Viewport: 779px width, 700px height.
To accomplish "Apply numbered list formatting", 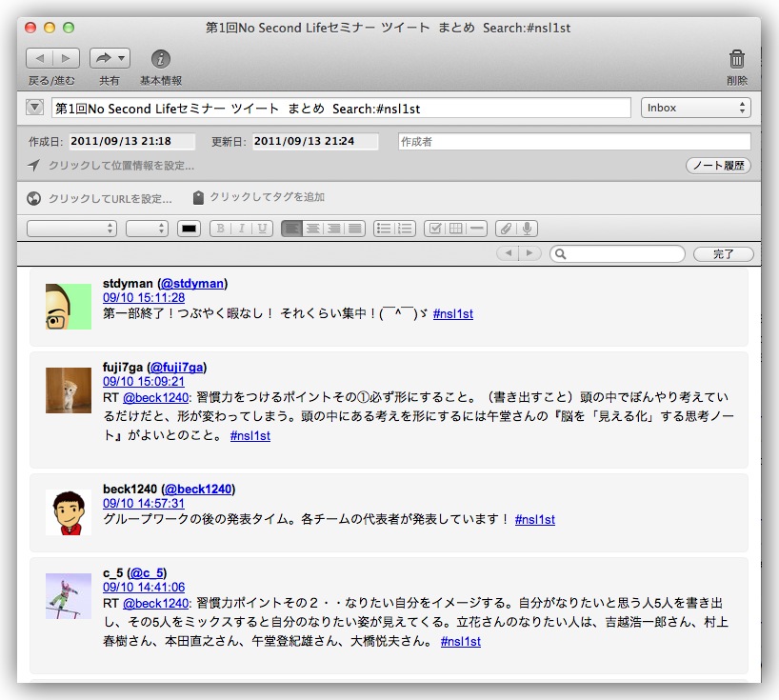I will click(x=406, y=229).
